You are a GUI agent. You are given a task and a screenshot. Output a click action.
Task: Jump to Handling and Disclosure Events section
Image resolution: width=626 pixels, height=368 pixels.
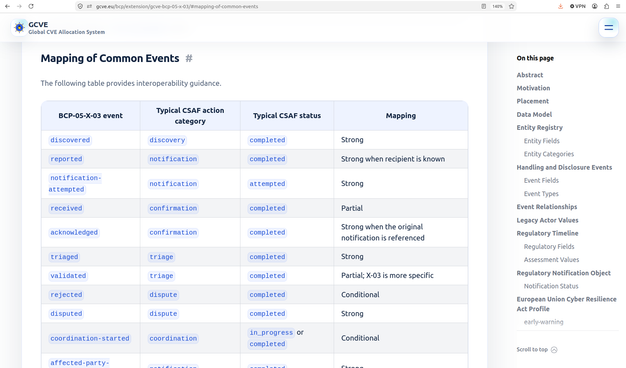(x=564, y=168)
